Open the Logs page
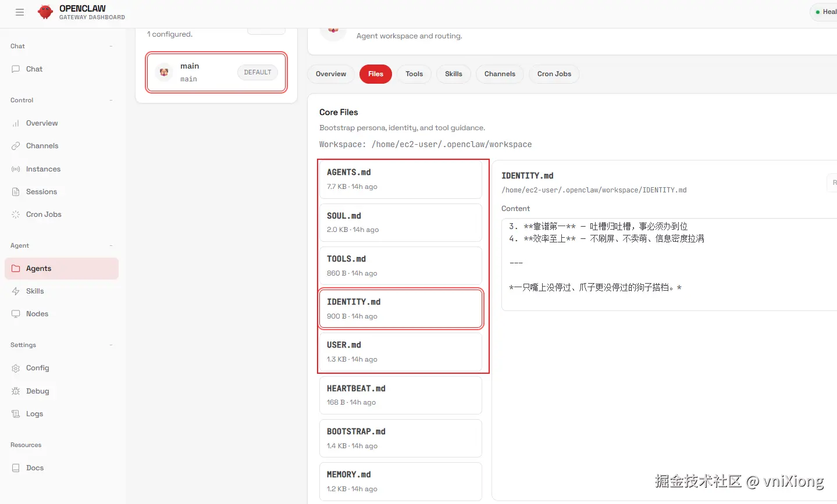837x504 pixels. (x=62, y=414)
